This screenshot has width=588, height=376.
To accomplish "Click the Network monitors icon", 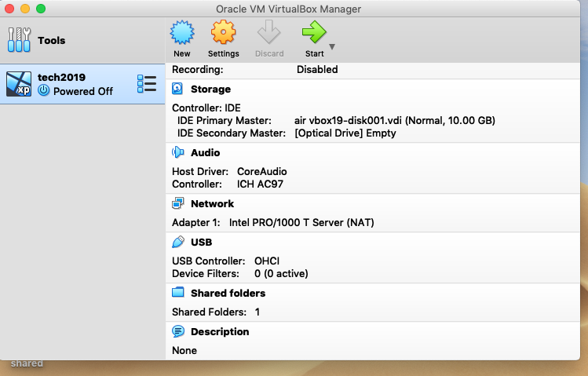I will [x=177, y=203].
